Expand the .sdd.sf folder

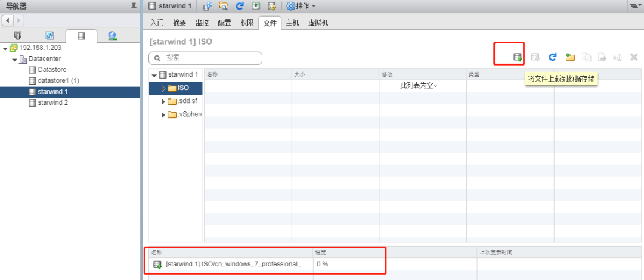click(163, 102)
